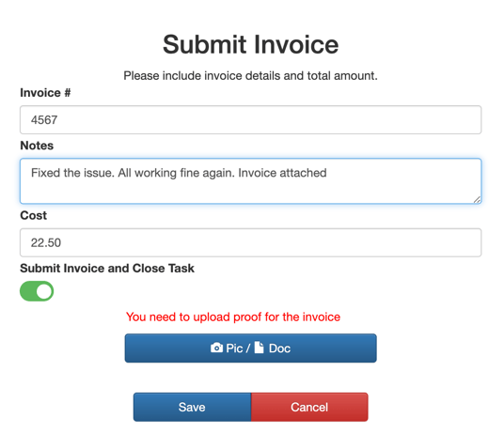
Task: Click the Submit Invoice and Close Task label
Action: 107,269
